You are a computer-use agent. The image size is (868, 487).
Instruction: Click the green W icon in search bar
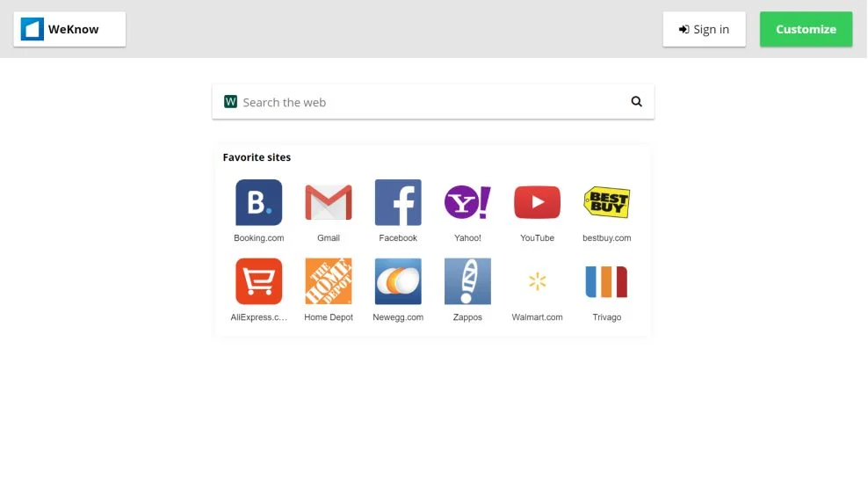click(x=230, y=101)
